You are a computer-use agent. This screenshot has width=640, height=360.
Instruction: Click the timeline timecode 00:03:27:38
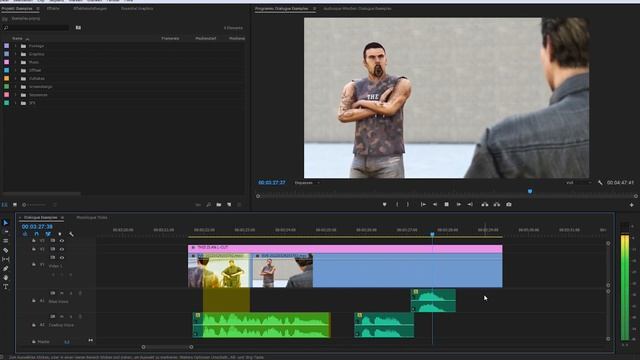point(37,227)
